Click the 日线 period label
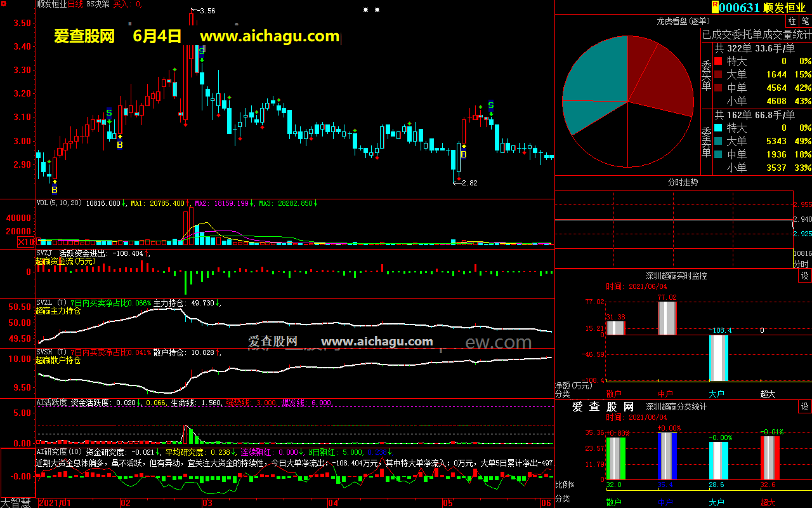 (x=75, y=4)
